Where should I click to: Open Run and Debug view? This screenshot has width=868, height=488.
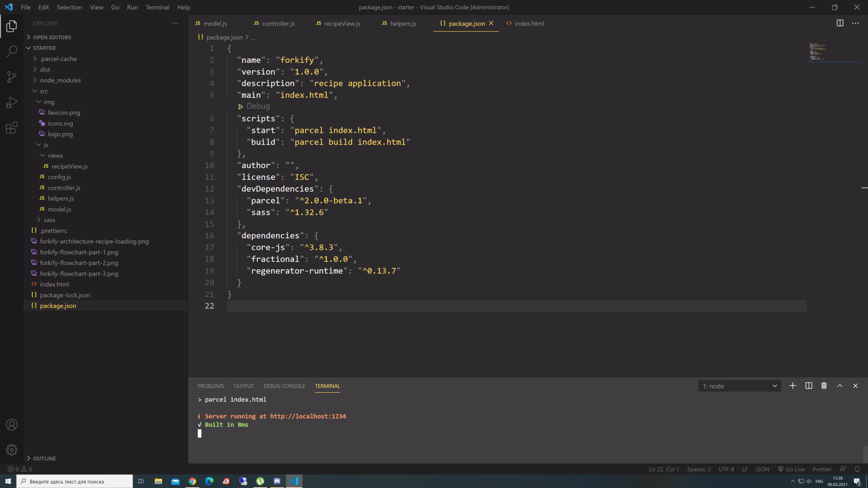pyautogui.click(x=12, y=103)
